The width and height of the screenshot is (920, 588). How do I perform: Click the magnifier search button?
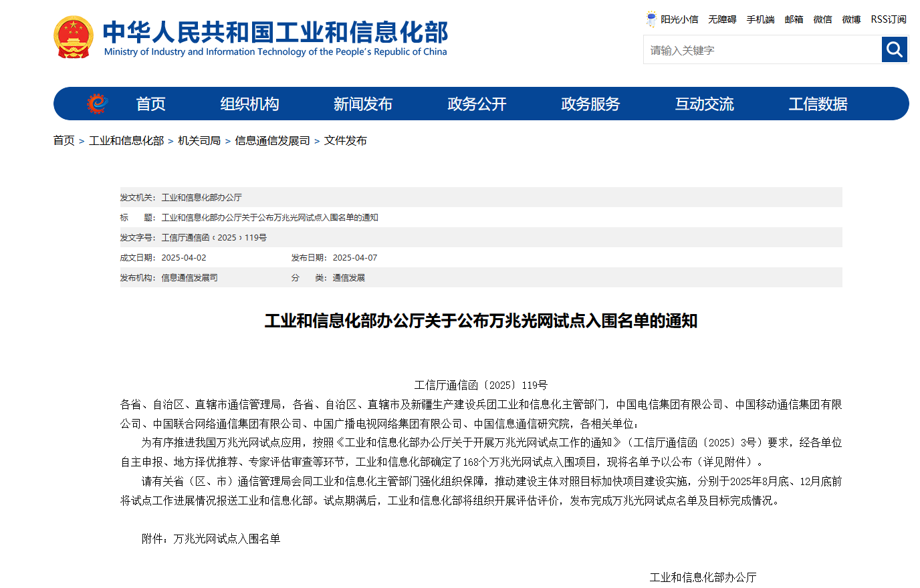pyautogui.click(x=894, y=49)
